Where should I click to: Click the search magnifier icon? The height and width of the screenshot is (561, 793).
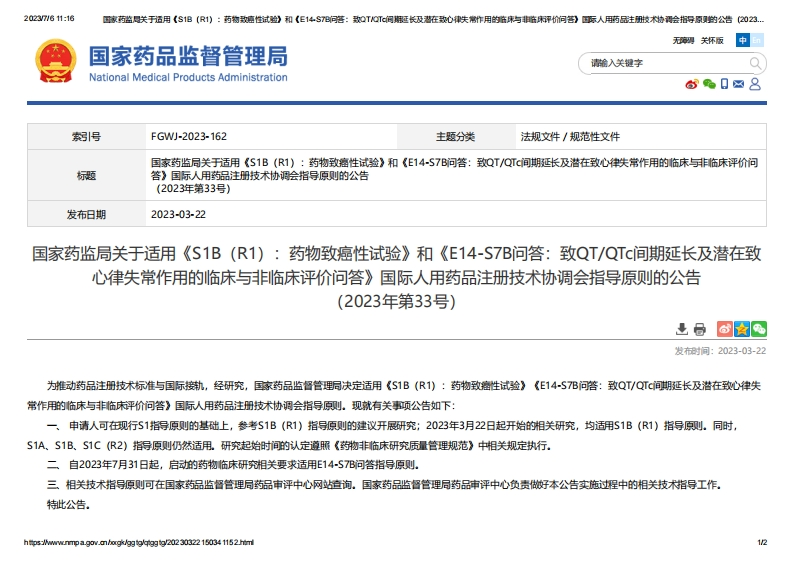[755, 63]
